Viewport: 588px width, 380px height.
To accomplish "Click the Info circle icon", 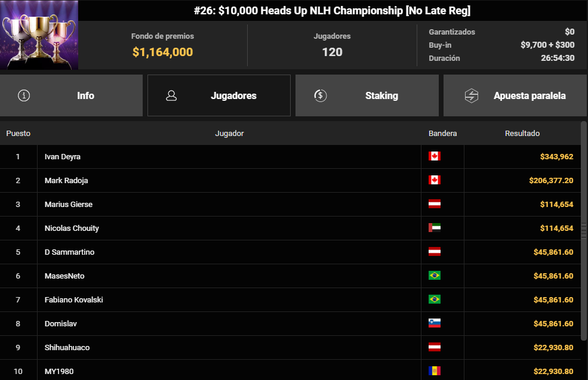I will (x=24, y=95).
